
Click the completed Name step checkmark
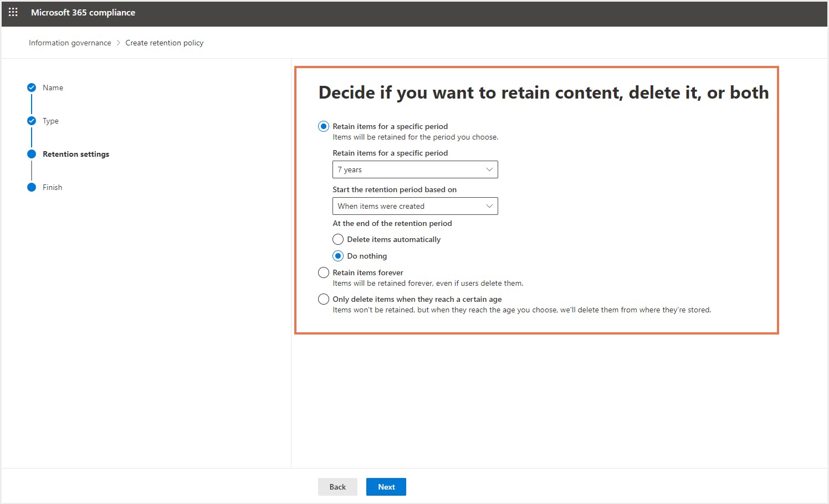(32, 88)
